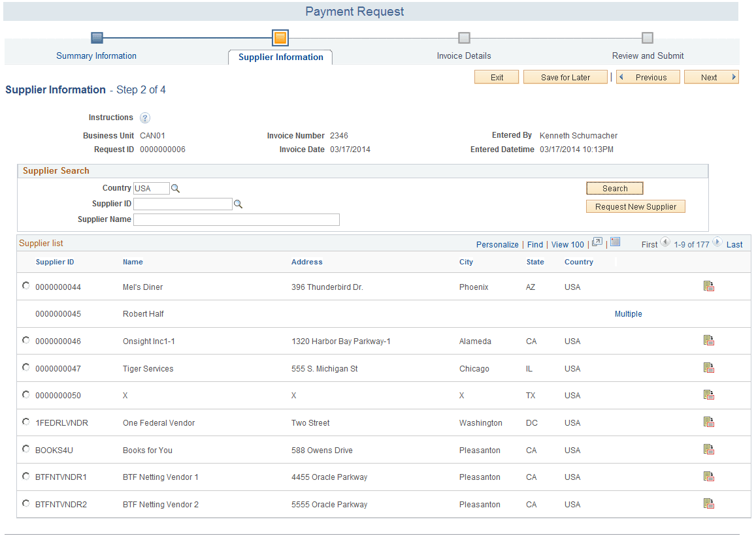
Task: Open conversations icon for Mel's Diner row
Action: (x=709, y=286)
